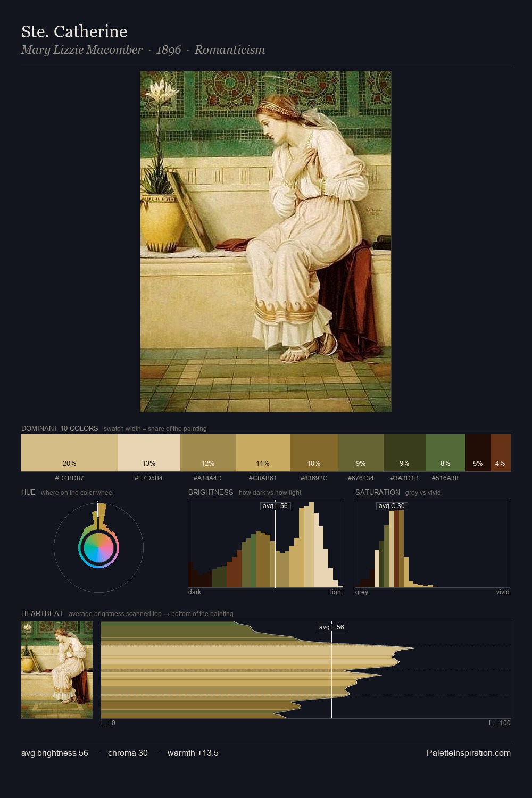Click the HEARTBEAT section heading

coord(42,613)
